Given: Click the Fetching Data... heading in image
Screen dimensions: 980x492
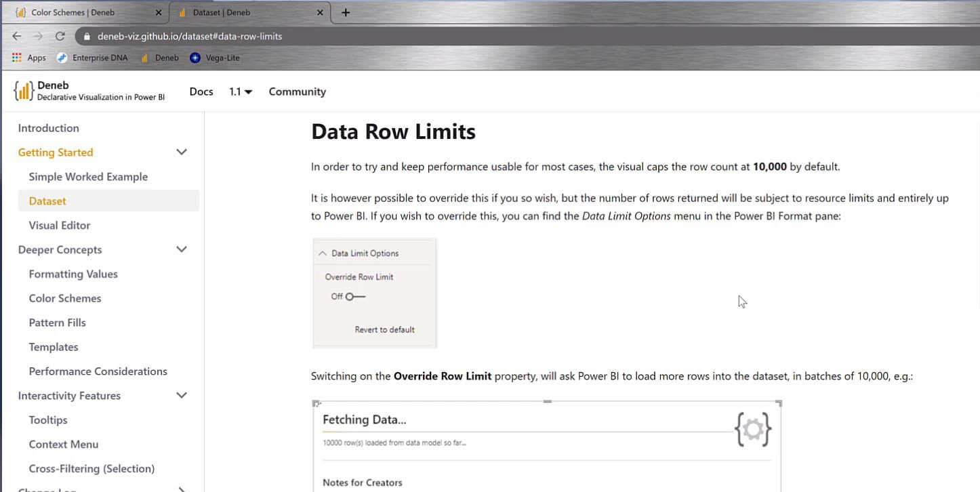Looking at the screenshot, I should pyautogui.click(x=365, y=419).
